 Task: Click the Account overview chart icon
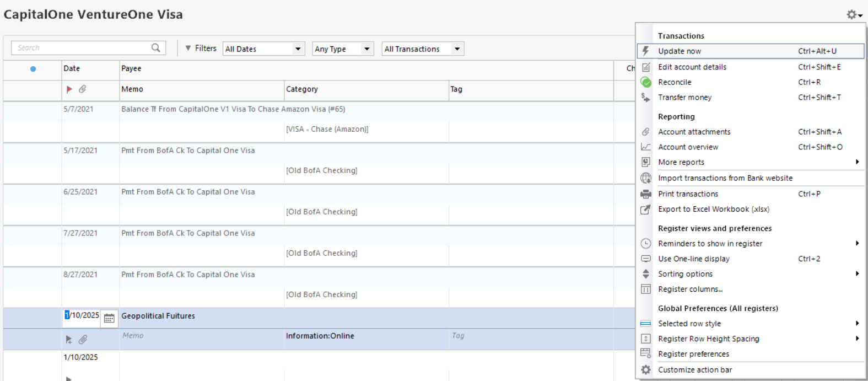[646, 147]
